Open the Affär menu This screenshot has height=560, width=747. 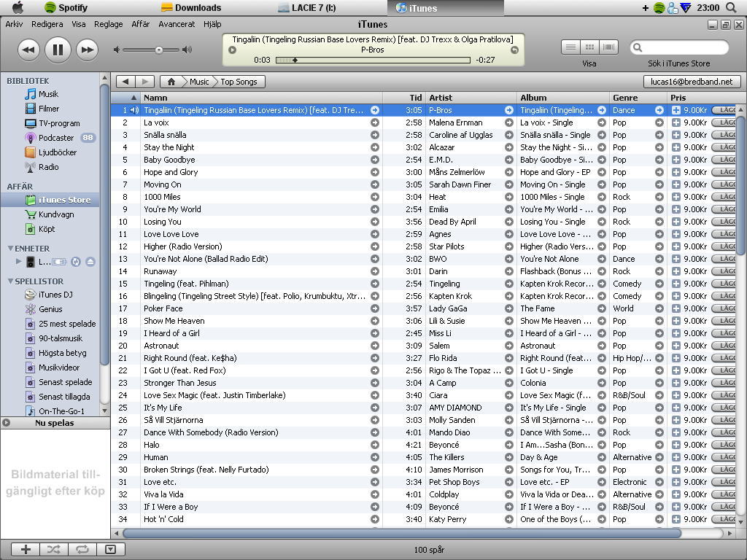pos(141,24)
